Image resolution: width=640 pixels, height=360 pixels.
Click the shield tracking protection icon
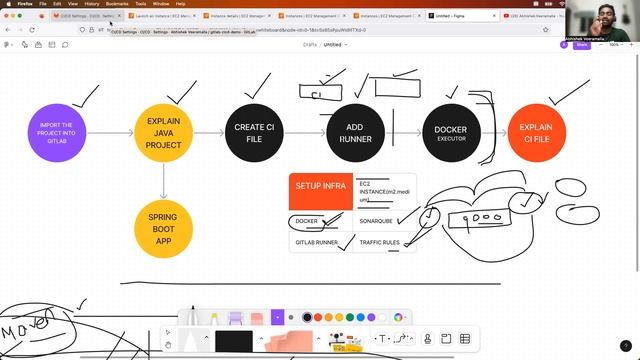pos(82,30)
